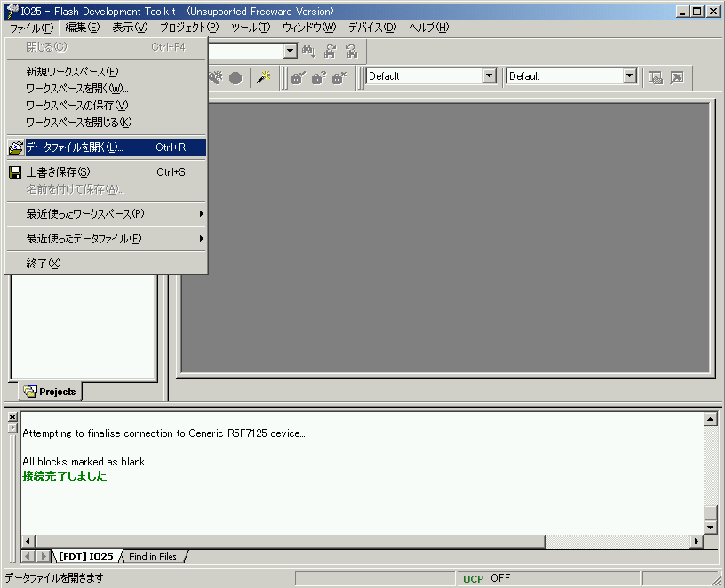Click the cascading windows toolbar icon
Viewport: 725px width, 588px height.
coord(655,77)
